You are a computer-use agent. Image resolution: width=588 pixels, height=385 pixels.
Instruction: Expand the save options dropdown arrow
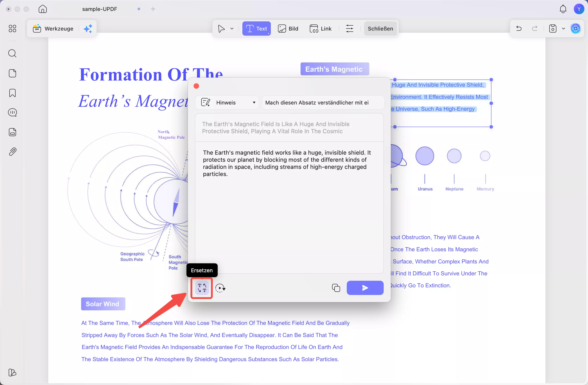(x=564, y=29)
